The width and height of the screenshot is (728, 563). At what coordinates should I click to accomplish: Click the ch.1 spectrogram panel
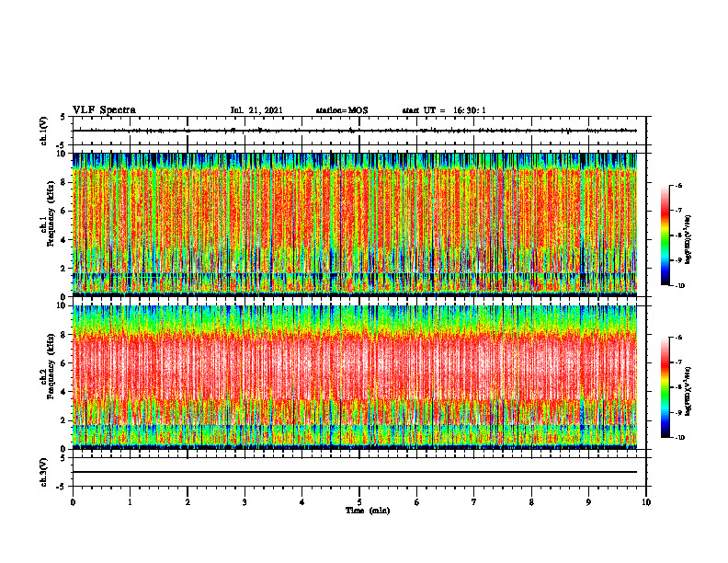tap(355, 224)
